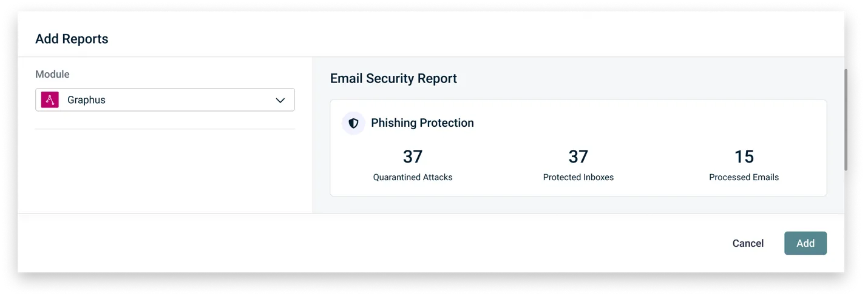868x296 pixels.
Task: Click the Quarantined Attacks label
Action: 413,178
